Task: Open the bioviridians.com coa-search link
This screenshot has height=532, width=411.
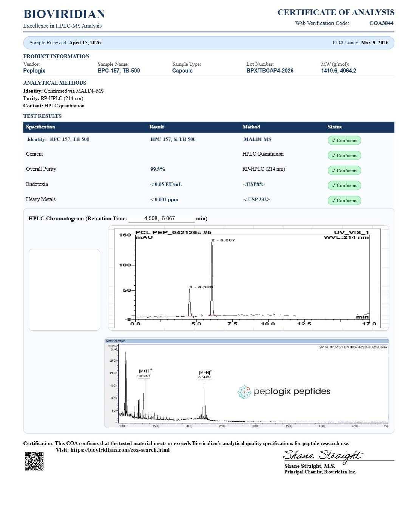Action: tap(120, 450)
